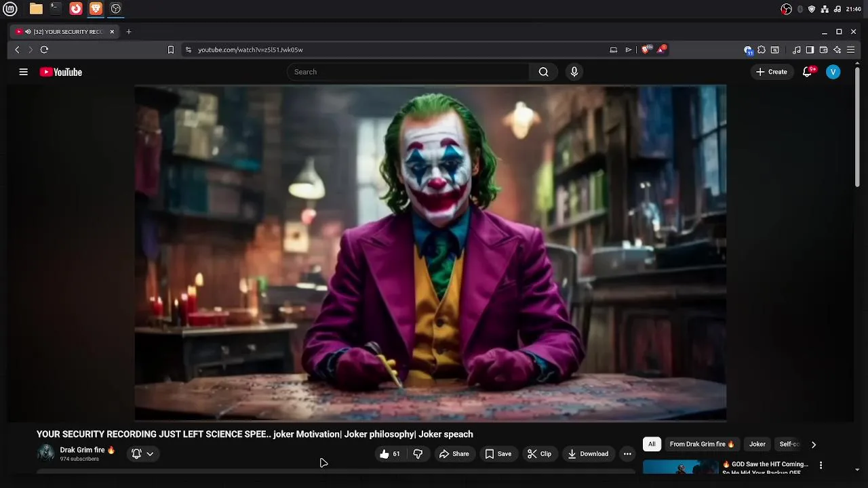Dislike the video with thumbs down
This screenshot has width=868, height=488.
pos(418,454)
